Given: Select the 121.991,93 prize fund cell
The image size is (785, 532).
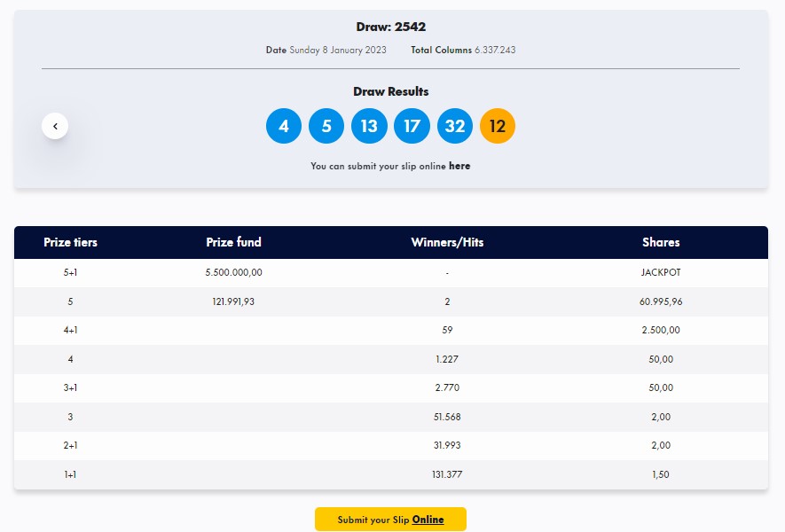Looking at the screenshot, I should pyautogui.click(x=233, y=301).
